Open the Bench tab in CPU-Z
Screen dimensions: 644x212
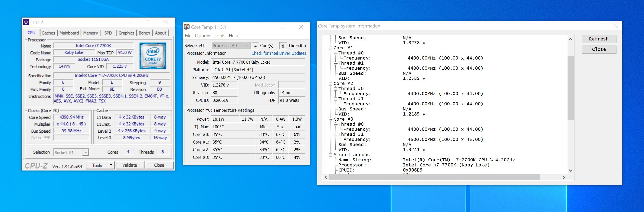click(x=144, y=33)
